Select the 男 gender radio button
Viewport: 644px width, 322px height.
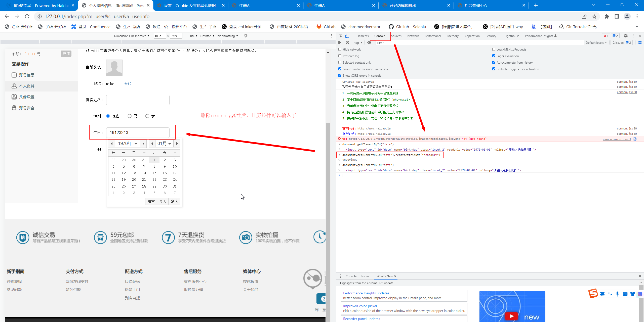coord(130,116)
